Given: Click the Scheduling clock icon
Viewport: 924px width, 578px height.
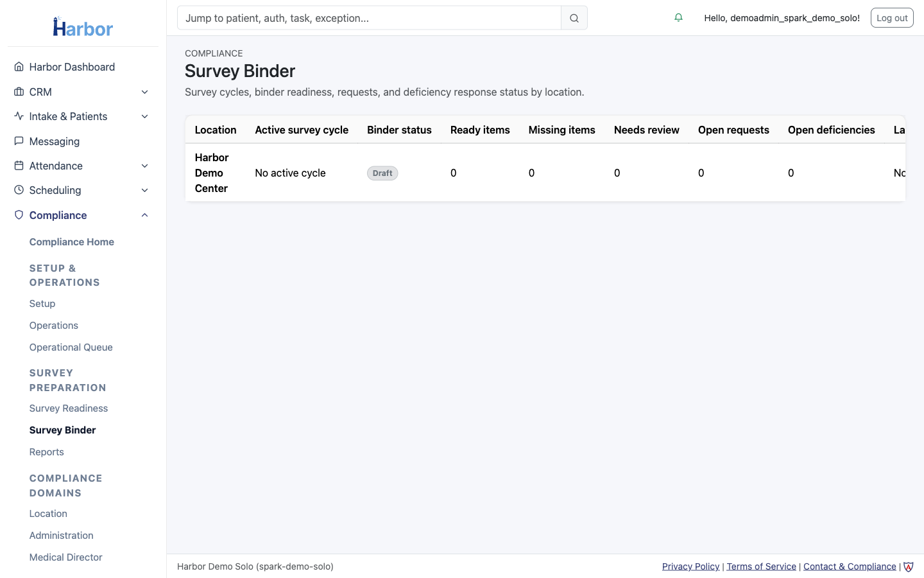Looking at the screenshot, I should point(19,190).
